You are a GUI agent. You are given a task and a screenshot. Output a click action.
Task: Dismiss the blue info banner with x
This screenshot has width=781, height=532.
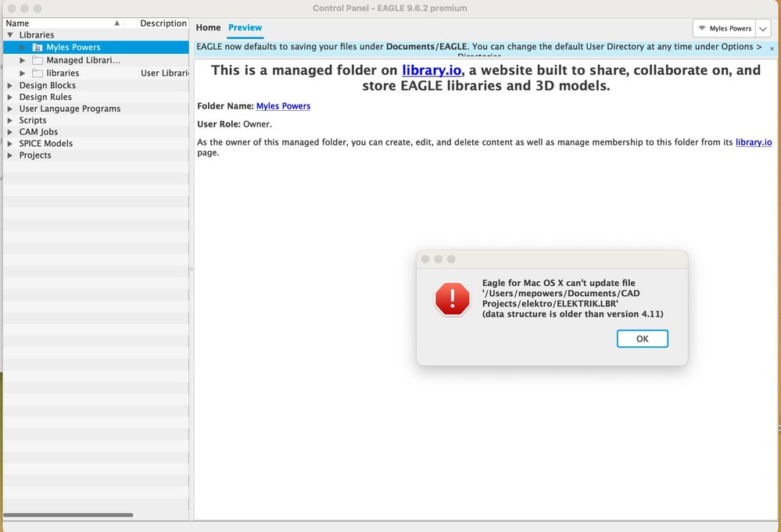(x=772, y=48)
